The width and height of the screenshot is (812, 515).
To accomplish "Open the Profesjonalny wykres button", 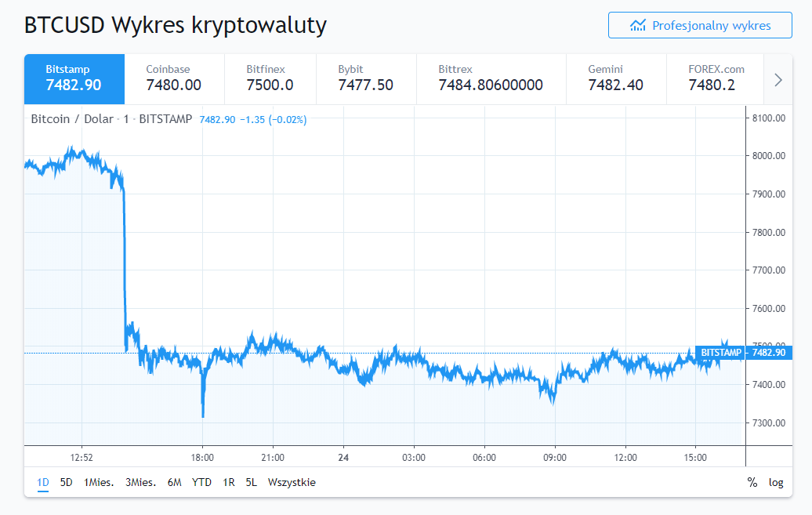I will coord(700,25).
